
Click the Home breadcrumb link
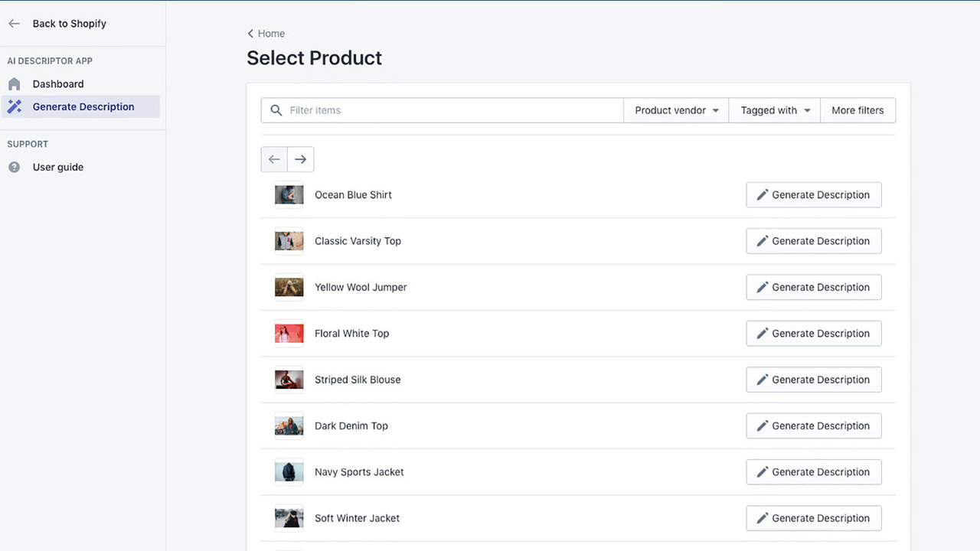tap(270, 34)
